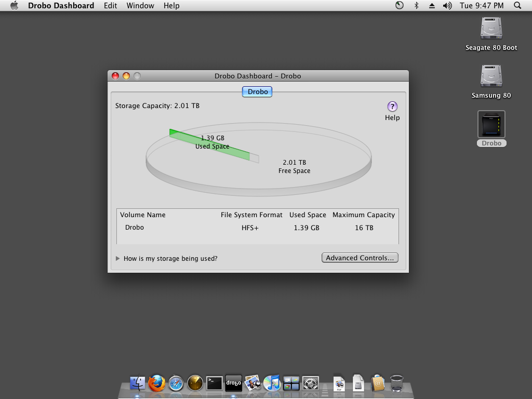Open the disk document icon in Dock

pos(358,383)
